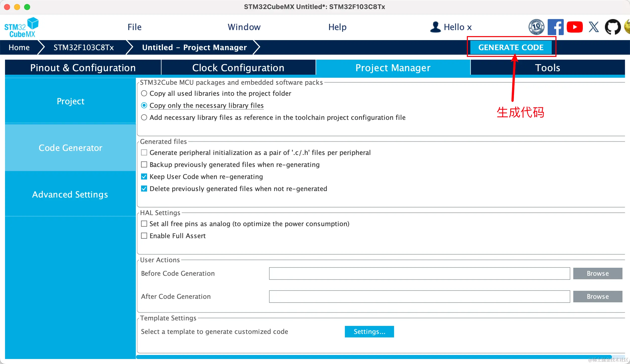Screen dimensions: 630x364
Task: Click the 'Generated files' group title
Action: (x=163, y=141)
